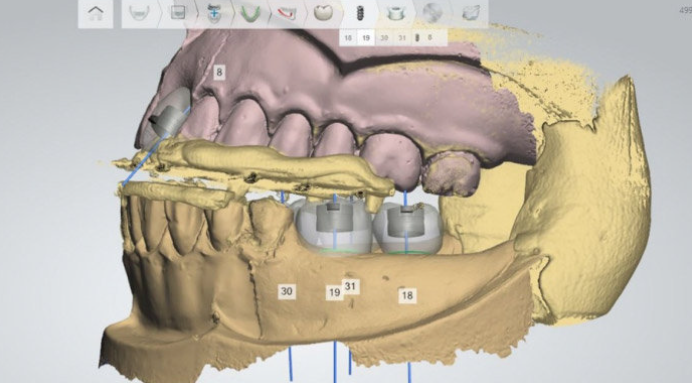Select the green arch curve step
Screen dimensions: 692x383
[x=250, y=13]
